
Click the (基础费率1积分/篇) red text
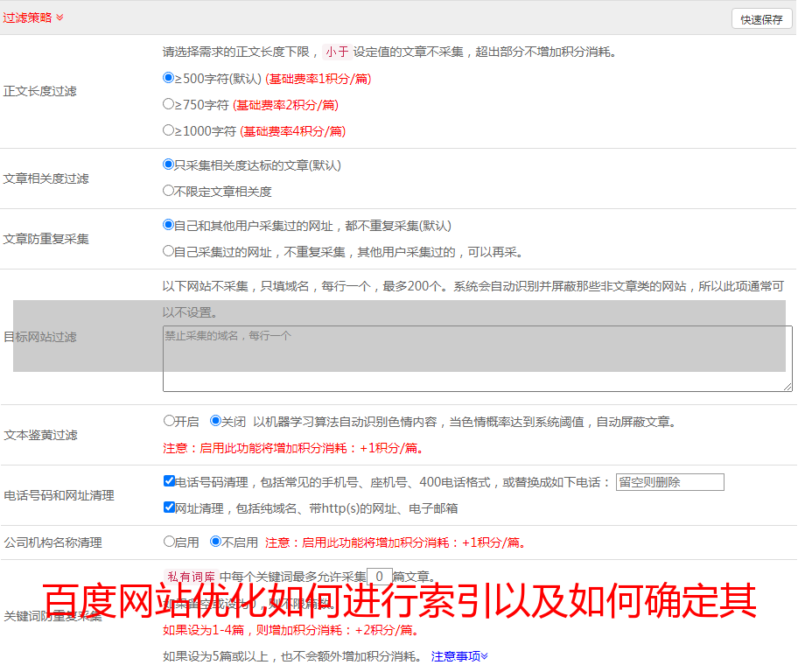(x=318, y=79)
